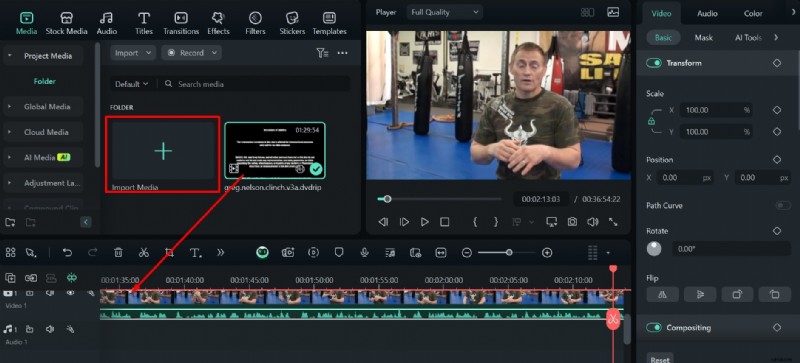The width and height of the screenshot is (800, 363).
Task: Open the Full Quality player dropdown
Action: (445, 12)
